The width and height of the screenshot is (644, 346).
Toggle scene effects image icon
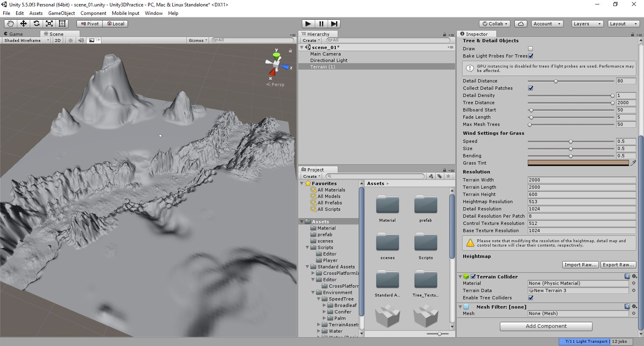[92, 40]
